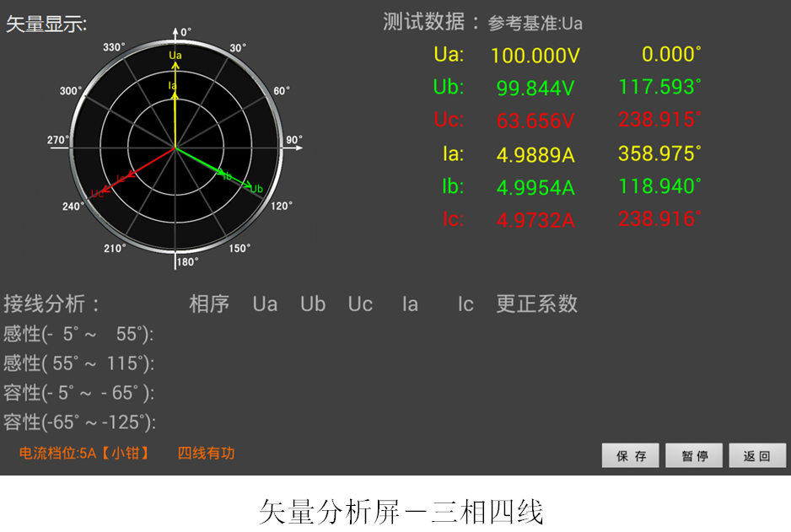Image resolution: width=791 pixels, height=532 pixels.
Task: Select the 容性(-65°~-125°) analysis row
Action: pos(79,422)
